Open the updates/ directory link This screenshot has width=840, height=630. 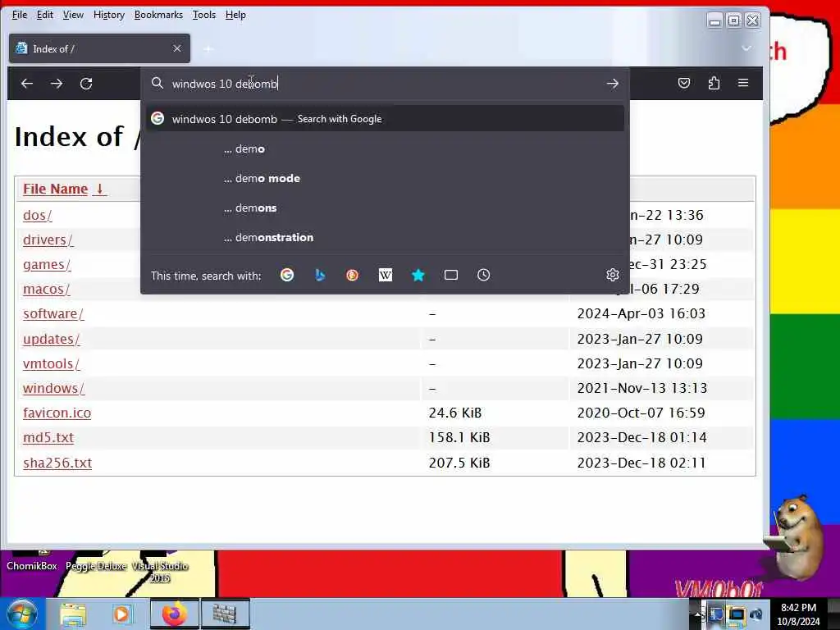[51, 339]
